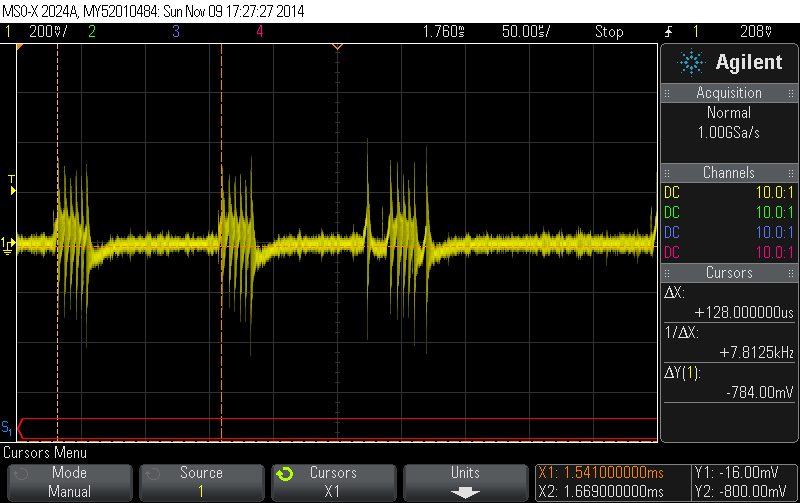Click the grip dots right of Cursors header

point(790,273)
